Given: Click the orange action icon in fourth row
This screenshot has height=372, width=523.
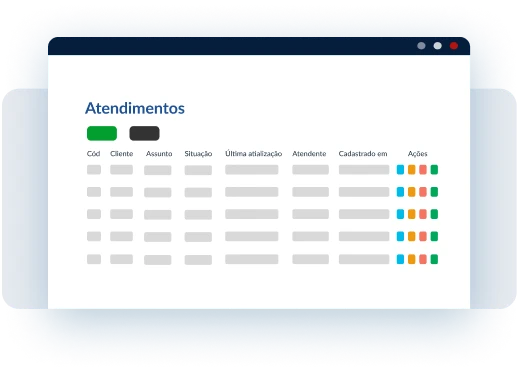Looking at the screenshot, I should 412,236.
